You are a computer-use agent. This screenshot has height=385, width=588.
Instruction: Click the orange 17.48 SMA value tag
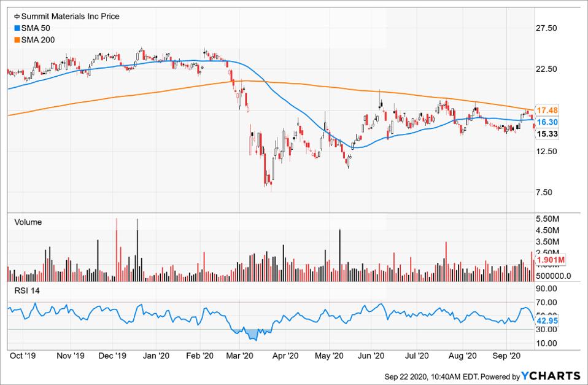coord(546,111)
